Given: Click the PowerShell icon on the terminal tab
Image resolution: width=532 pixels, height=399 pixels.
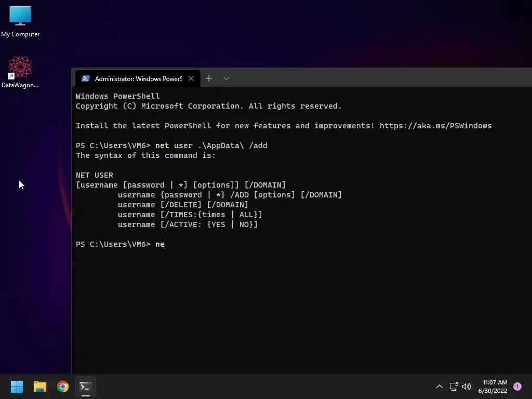Looking at the screenshot, I should click(86, 79).
